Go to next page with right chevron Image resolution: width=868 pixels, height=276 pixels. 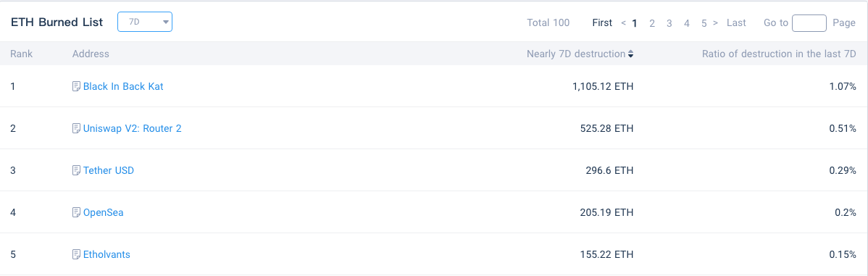(715, 22)
